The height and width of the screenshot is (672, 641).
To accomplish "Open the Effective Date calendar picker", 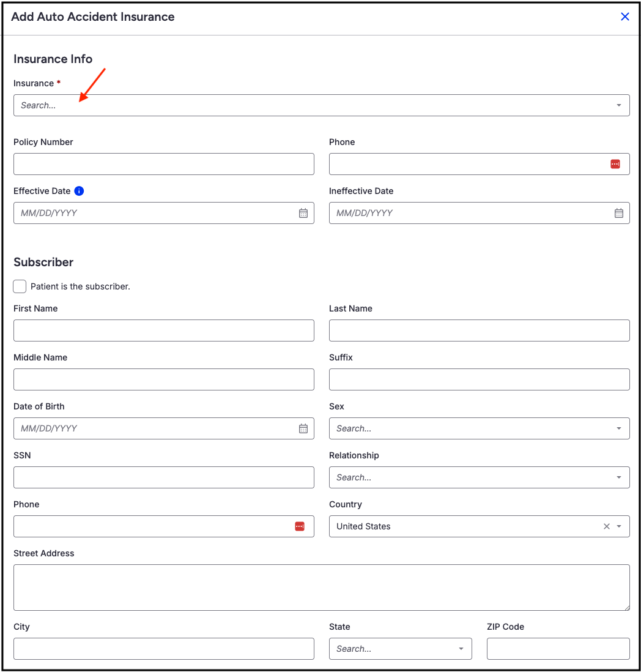I will coord(303,213).
